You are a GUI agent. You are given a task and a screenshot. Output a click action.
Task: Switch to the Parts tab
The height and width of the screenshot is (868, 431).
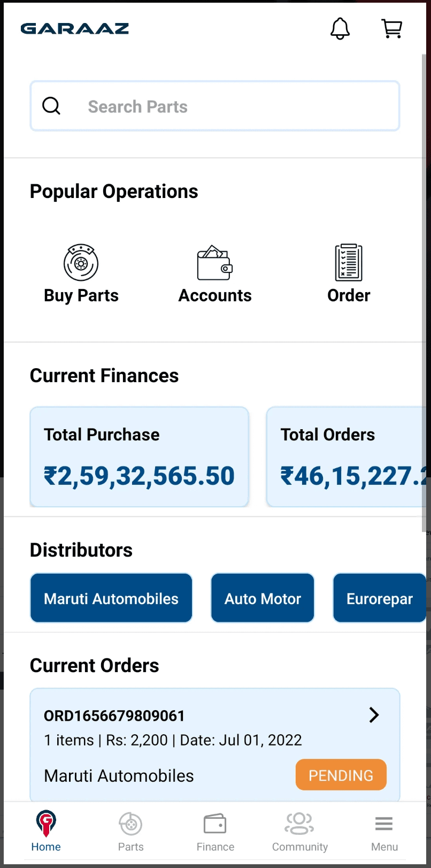coord(130,831)
